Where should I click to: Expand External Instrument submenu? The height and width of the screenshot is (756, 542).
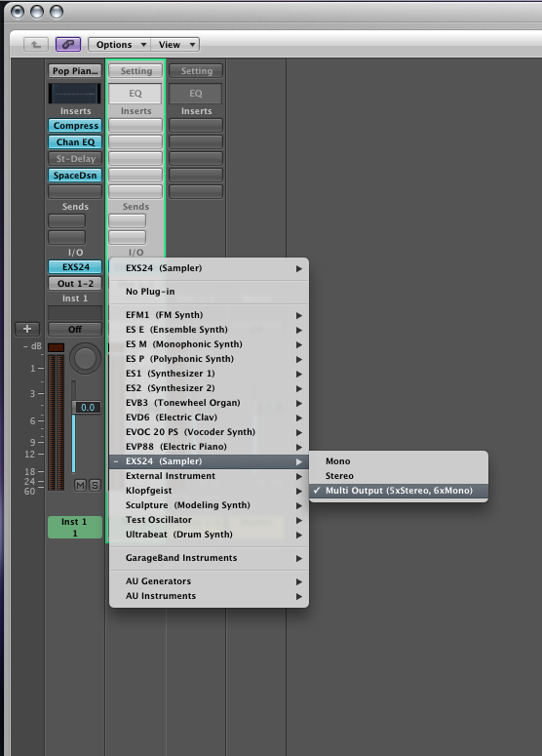(209, 476)
